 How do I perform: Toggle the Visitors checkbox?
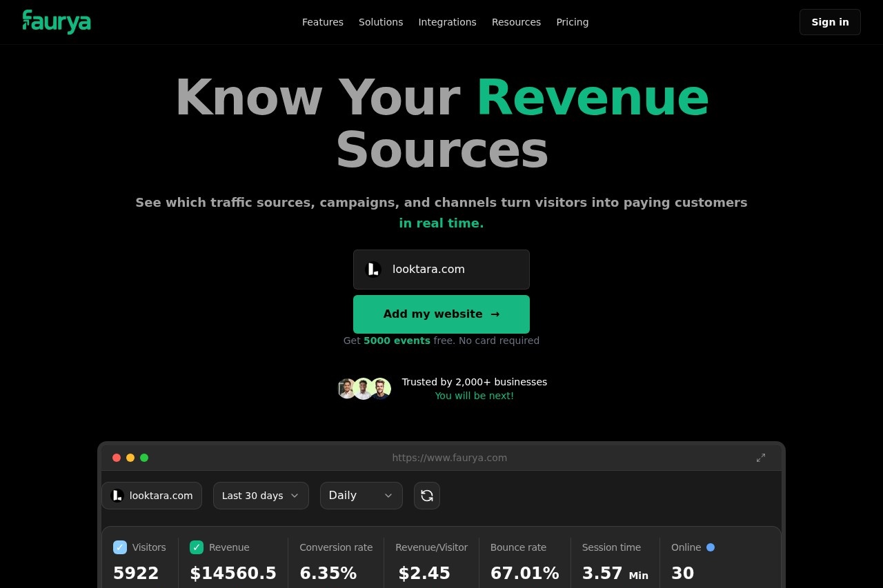pyautogui.click(x=120, y=547)
